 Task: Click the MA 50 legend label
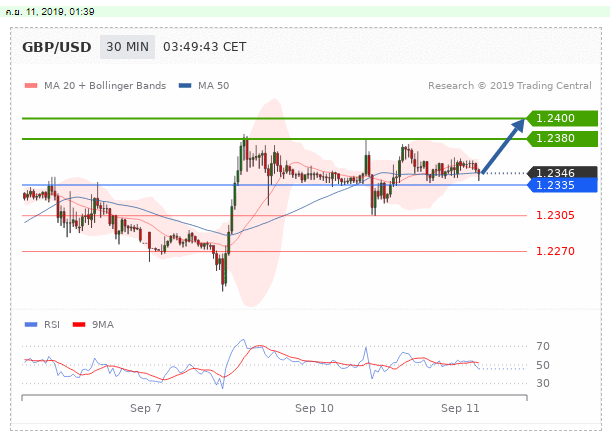[x=213, y=86]
